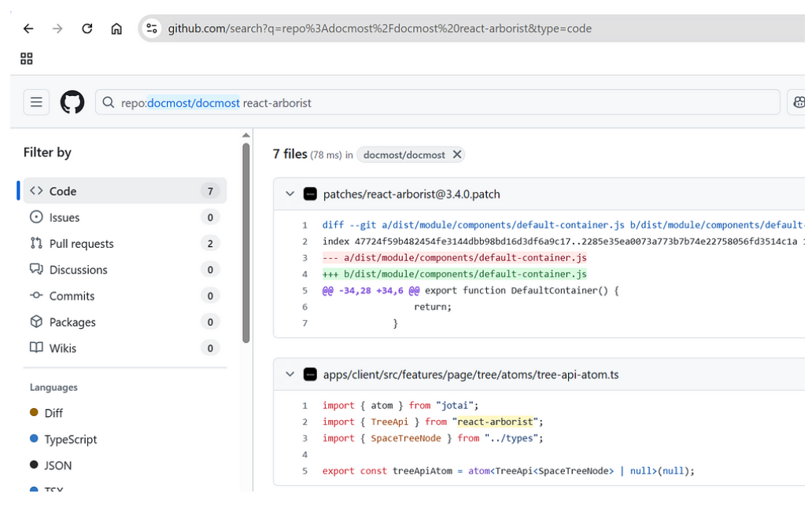Viewport: 812px width, 512px height.
Task: Select the added default-container.js diff line
Action: [x=454, y=274]
